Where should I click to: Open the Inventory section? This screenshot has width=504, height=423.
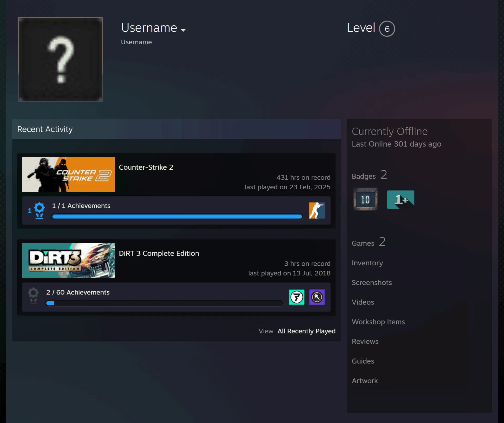[367, 263]
